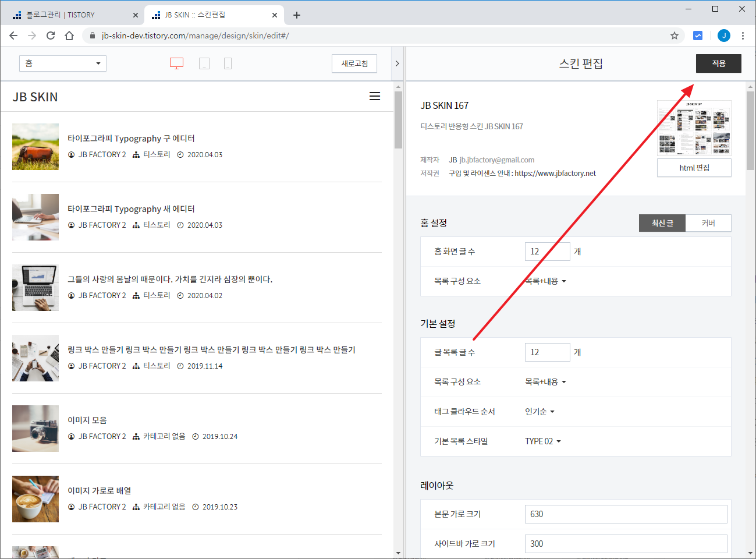The image size is (756, 559).
Task: Open the post 이미지 모음
Action: tap(87, 420)
